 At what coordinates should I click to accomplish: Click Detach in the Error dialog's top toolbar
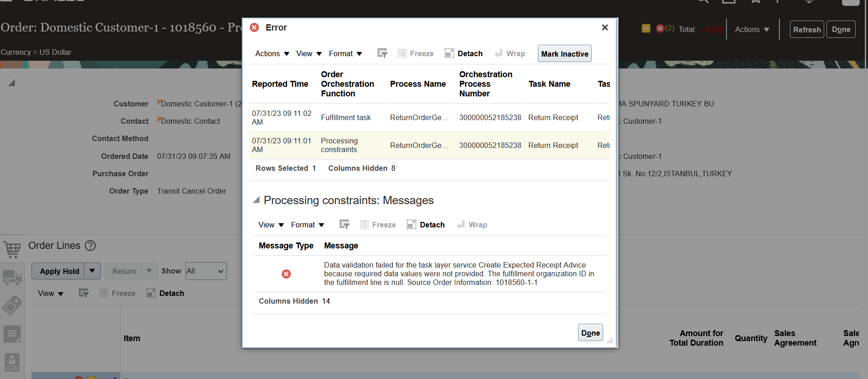[463, 53]
